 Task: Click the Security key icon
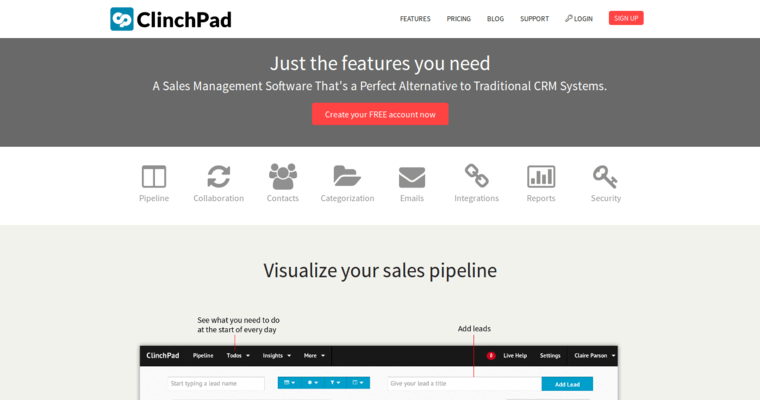[605, 177]
